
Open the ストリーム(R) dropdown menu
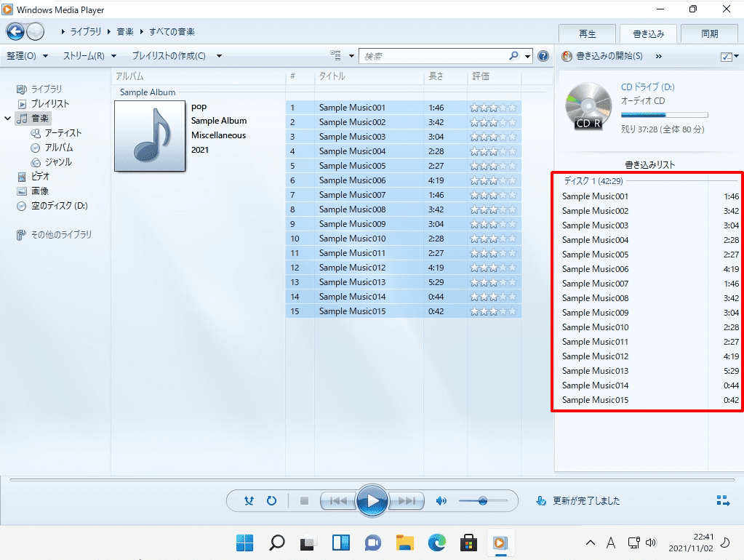(x=89, y=56)
